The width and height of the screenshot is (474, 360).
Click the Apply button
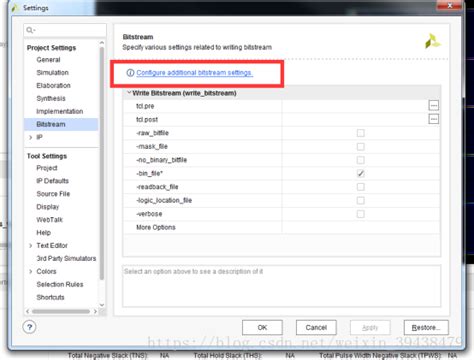coord(370,327)
